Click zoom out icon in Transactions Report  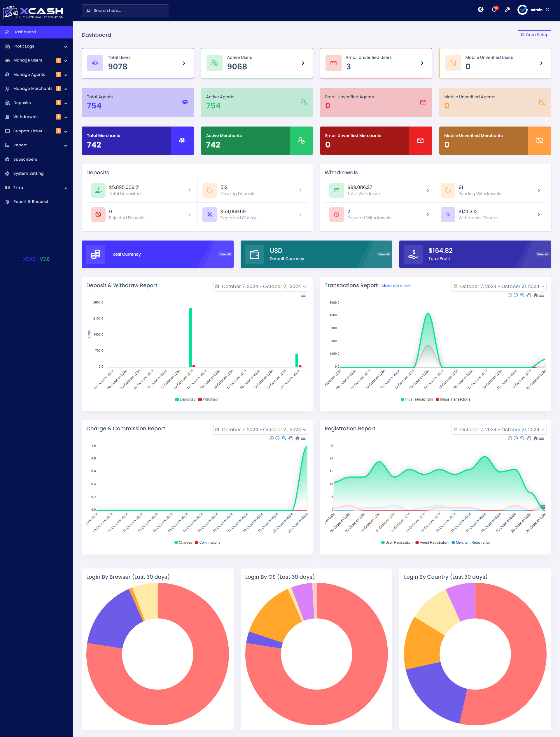tap(516, 295)
